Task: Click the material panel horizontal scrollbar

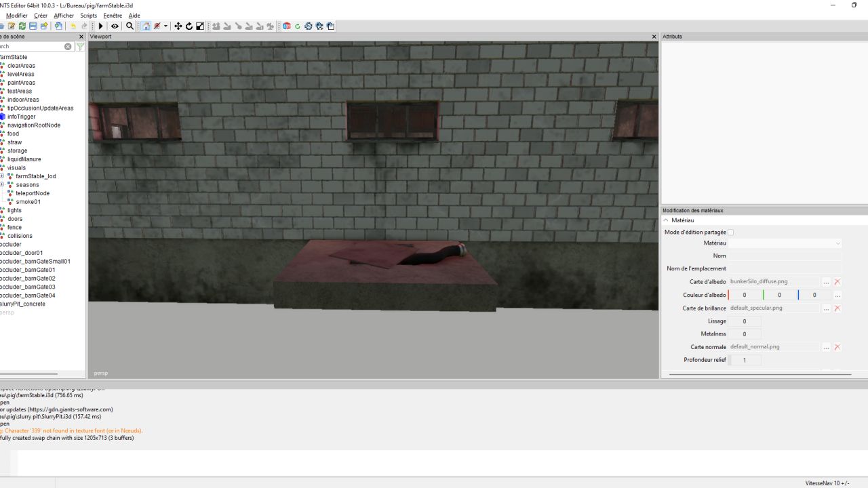Action: point(759,374)
